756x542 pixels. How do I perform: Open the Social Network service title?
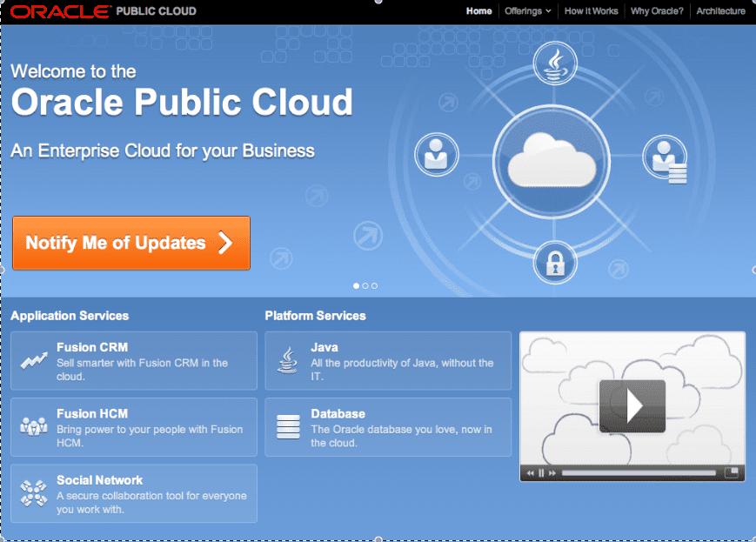pos(100,480)
